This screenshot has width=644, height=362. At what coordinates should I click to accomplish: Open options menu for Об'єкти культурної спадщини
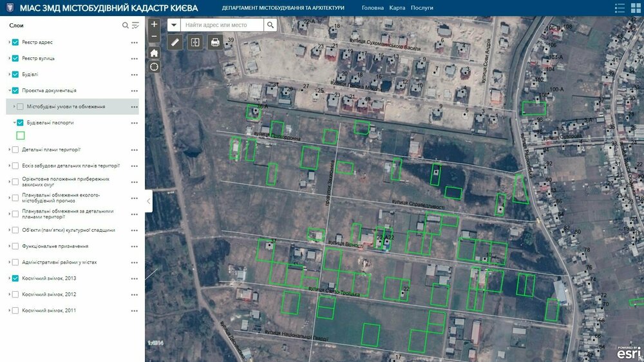(135, 230)
